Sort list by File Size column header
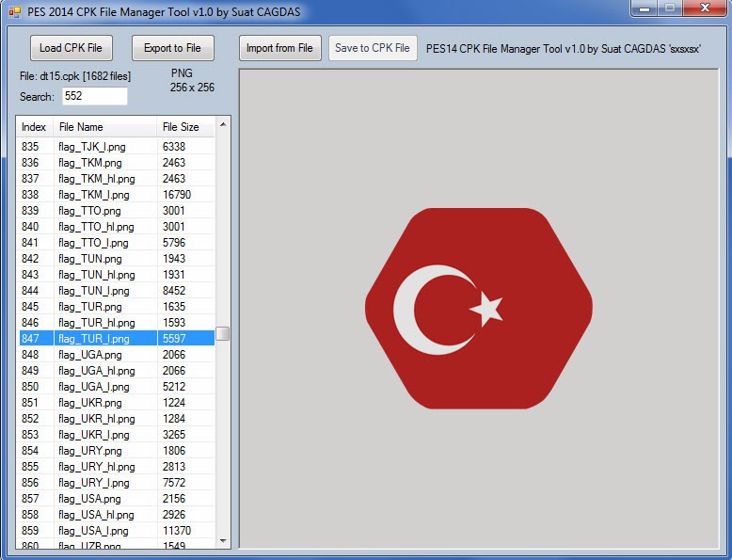732x560 pixels. (x=185, y=127)
